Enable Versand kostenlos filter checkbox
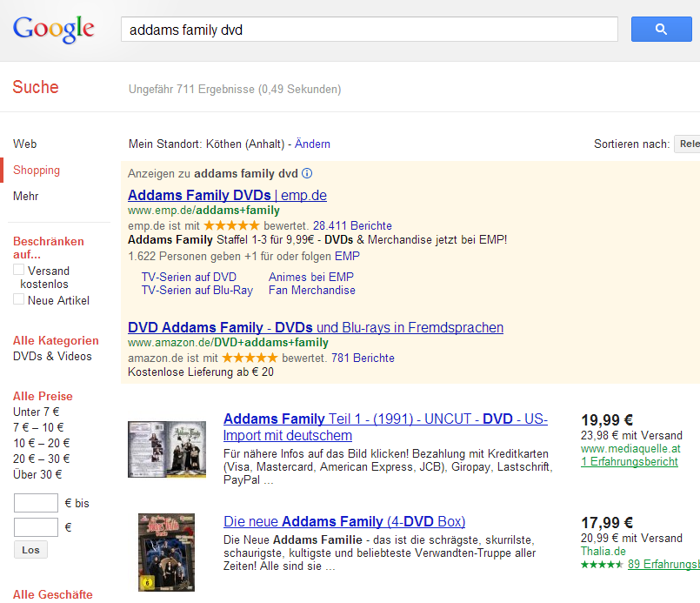Image resolution: width=700 pixels, height=603 pixels. pos(19,270)
